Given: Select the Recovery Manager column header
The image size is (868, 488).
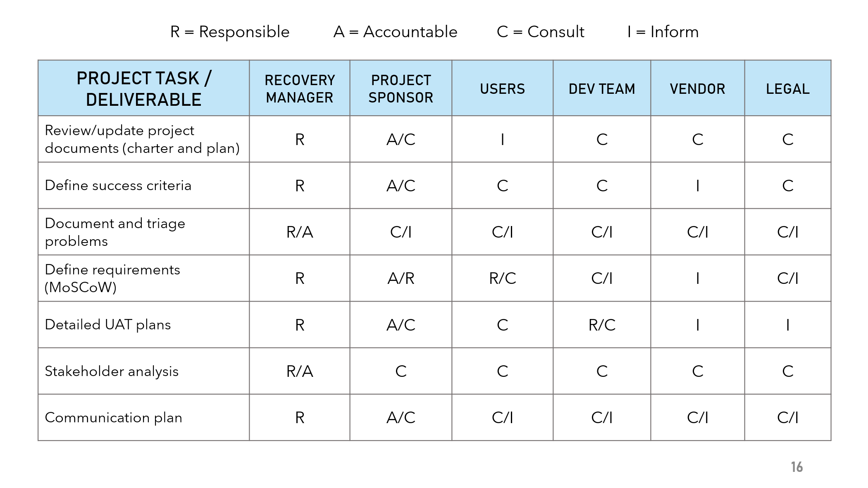Looking at the screenshot, I should 300,88.
